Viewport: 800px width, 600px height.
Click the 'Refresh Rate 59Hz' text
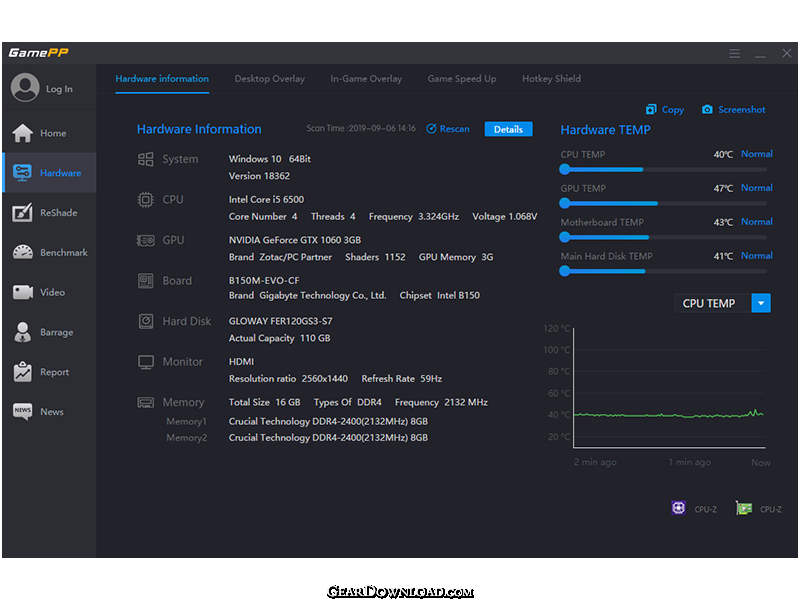402,379
